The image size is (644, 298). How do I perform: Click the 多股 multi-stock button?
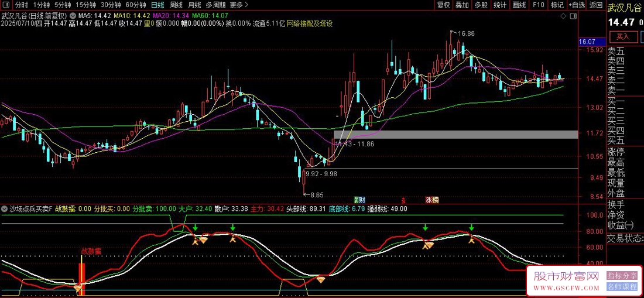coord(481,5)
